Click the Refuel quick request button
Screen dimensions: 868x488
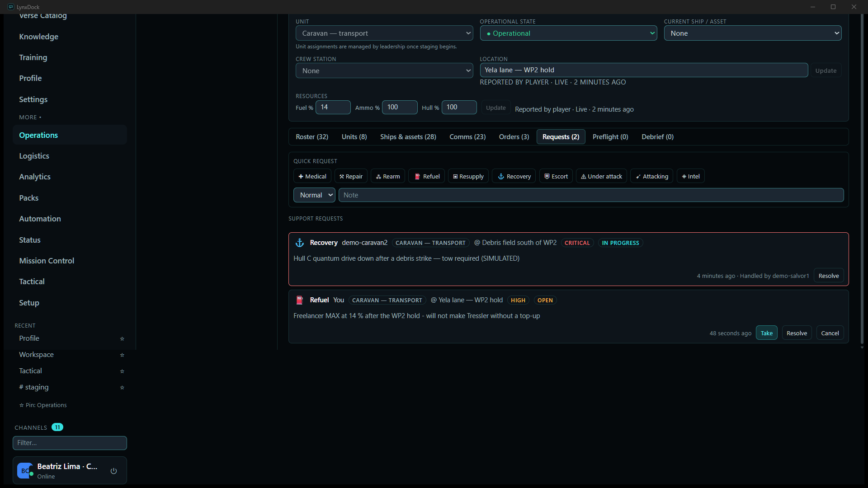(x=427, y=176)
